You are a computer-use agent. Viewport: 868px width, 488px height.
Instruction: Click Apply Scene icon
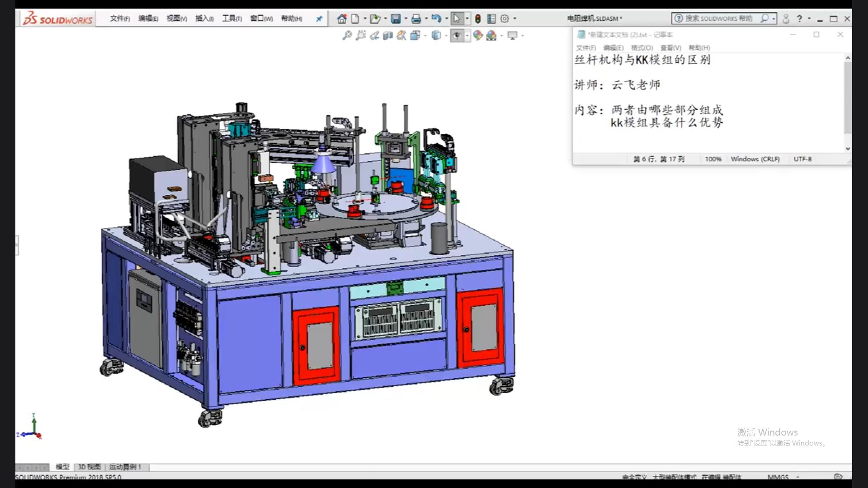[x=491, y=35]
